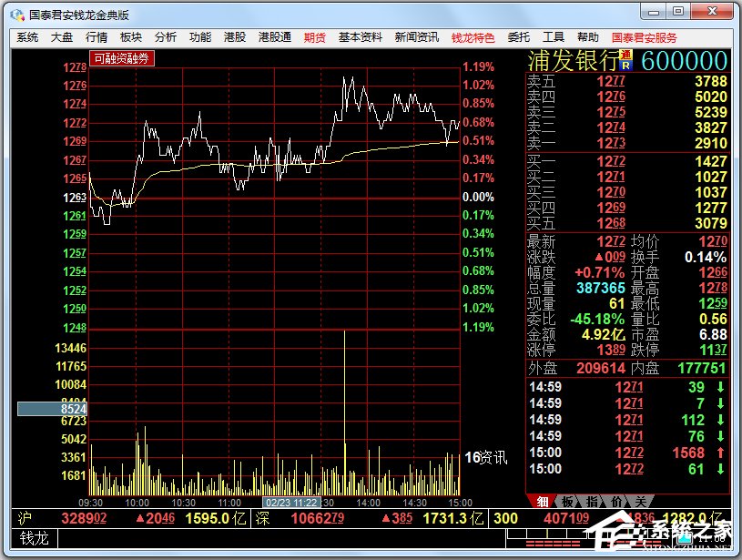Viewport: 742px width, 560px height.
Task: Select the 细 tab below trade list
Action: pyautogui.click(x=543, y=502)
